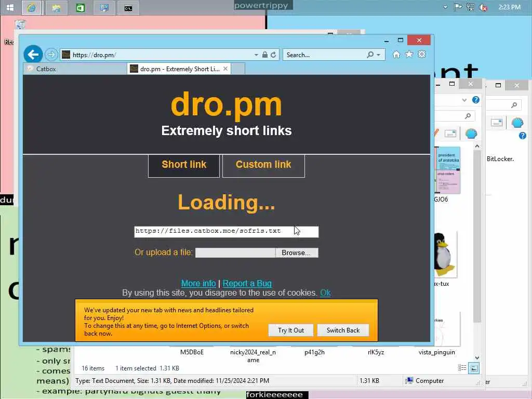
Task: Click the Browse... file upload button
Action: pyautogui.click(x=297, y=253)
